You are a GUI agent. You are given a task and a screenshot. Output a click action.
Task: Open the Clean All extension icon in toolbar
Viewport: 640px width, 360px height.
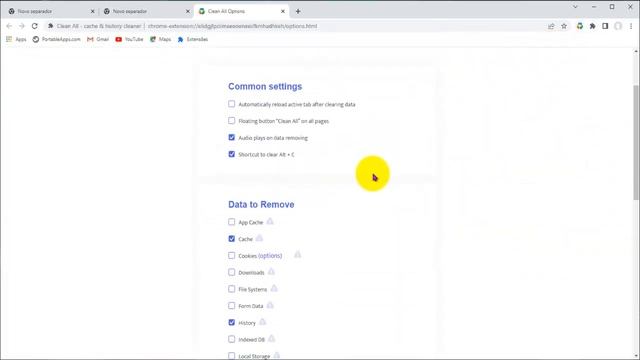[580, 26]
